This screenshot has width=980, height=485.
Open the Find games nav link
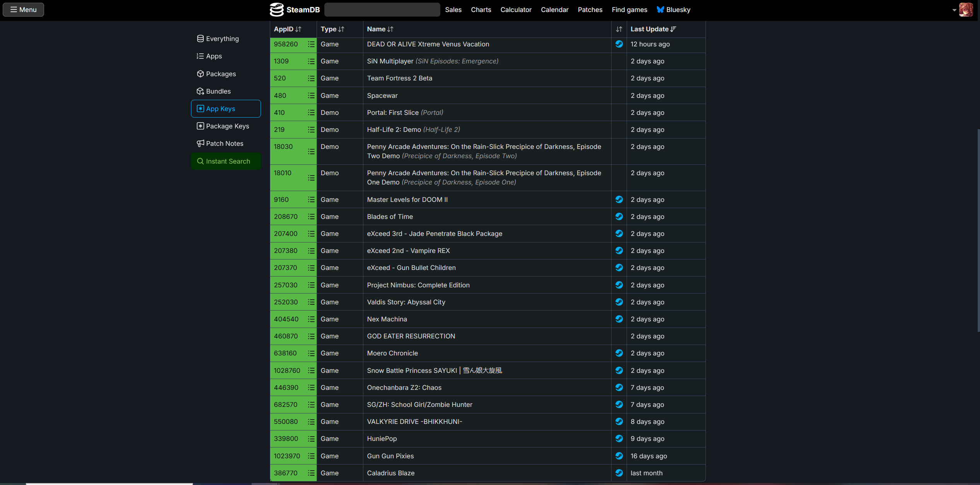[629, 10]
